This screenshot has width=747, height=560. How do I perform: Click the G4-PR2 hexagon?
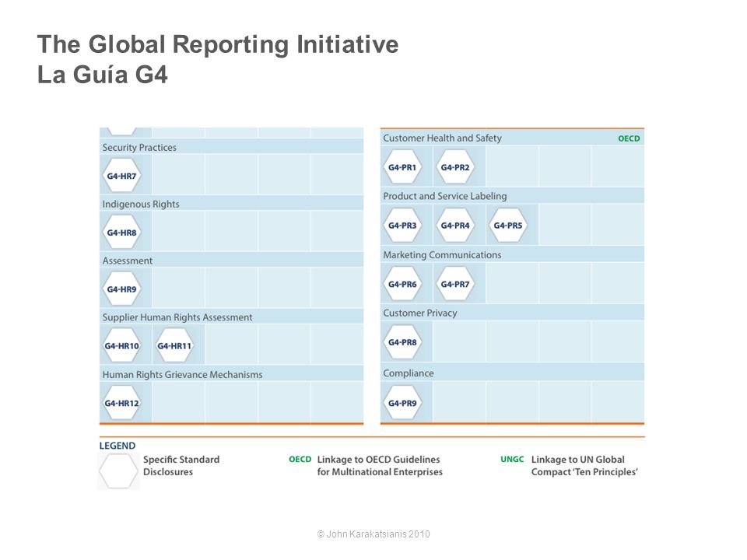455,167
